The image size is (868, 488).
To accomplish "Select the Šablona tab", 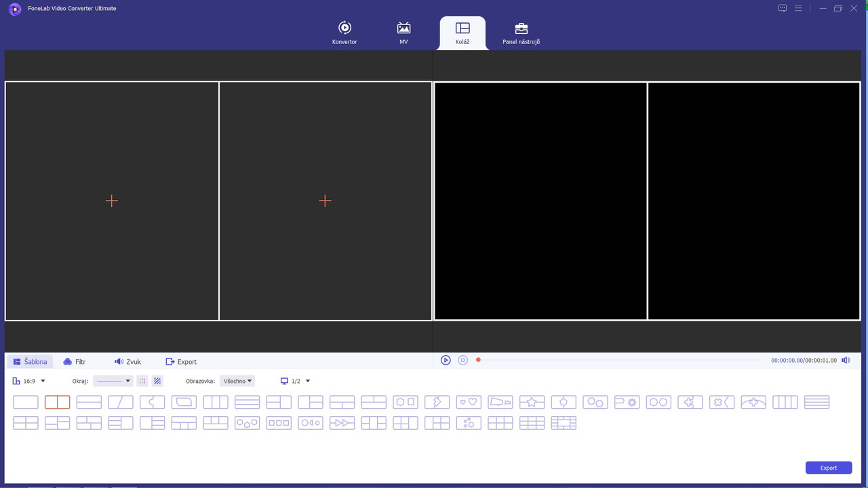I will [x=31, y=361].
